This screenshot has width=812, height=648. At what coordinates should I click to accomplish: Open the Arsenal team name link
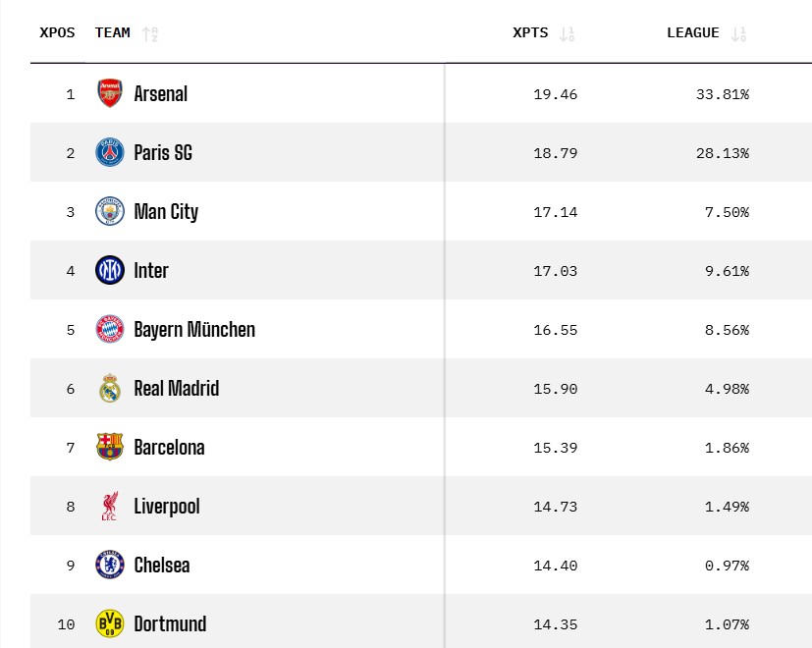pos(161,94)
